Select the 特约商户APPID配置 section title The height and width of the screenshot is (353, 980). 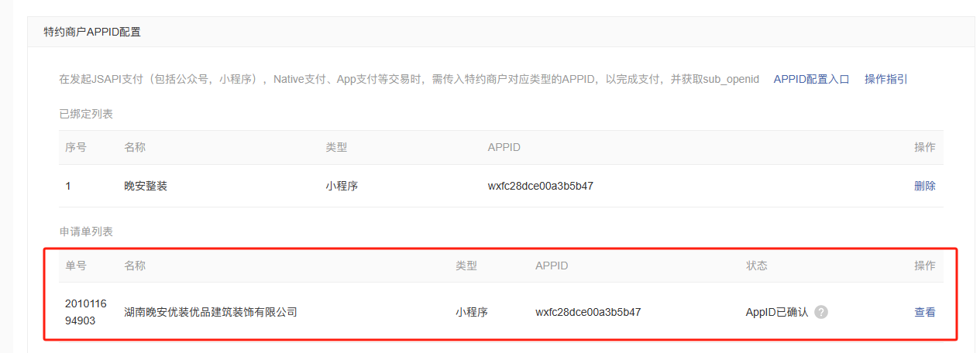click(x=92, y=32)
